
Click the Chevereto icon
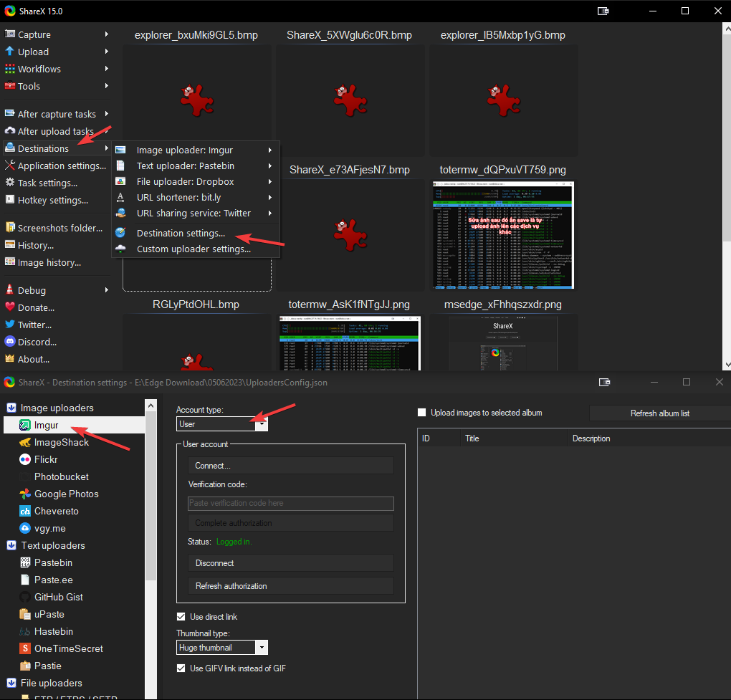24,512
